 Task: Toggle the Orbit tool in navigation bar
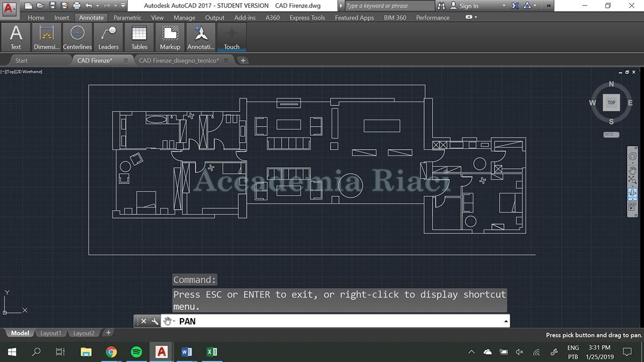pyautogui.click(x=632, y=193)
